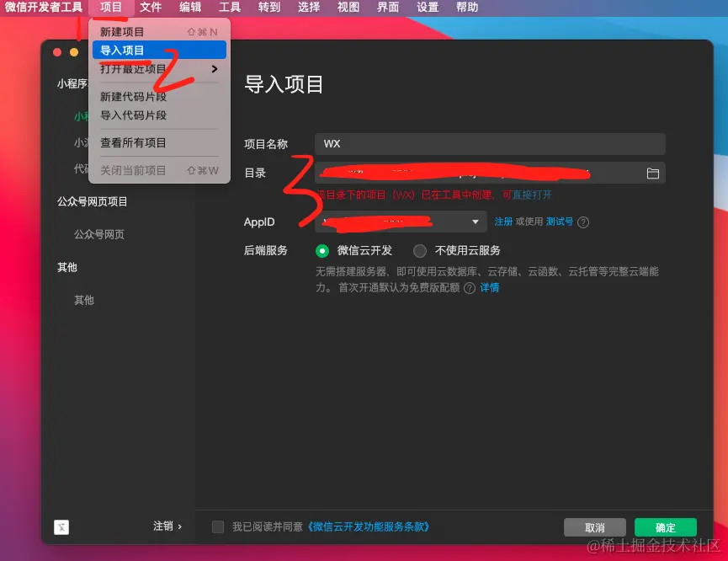The image size is (728, 561).
Task: Click the 测试号 link
Action: [x=560, y=222]
